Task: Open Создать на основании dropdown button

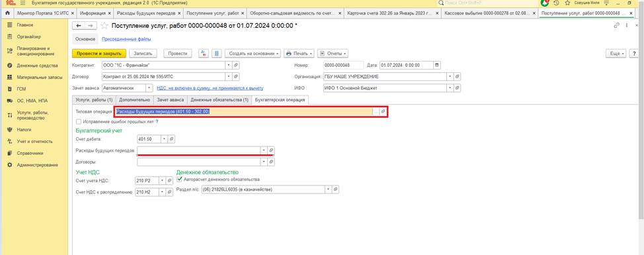Action: click(x=253, y=54)
